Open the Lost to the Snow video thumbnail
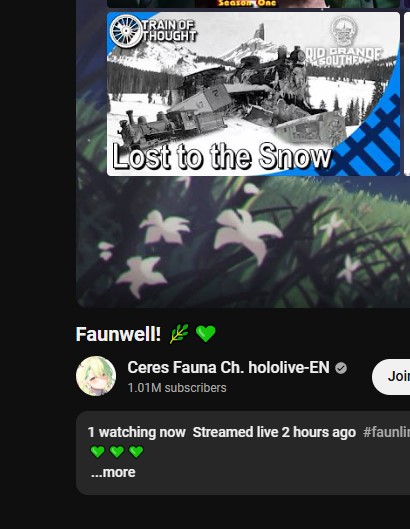 pyautogui.click(x=253, y=94)
